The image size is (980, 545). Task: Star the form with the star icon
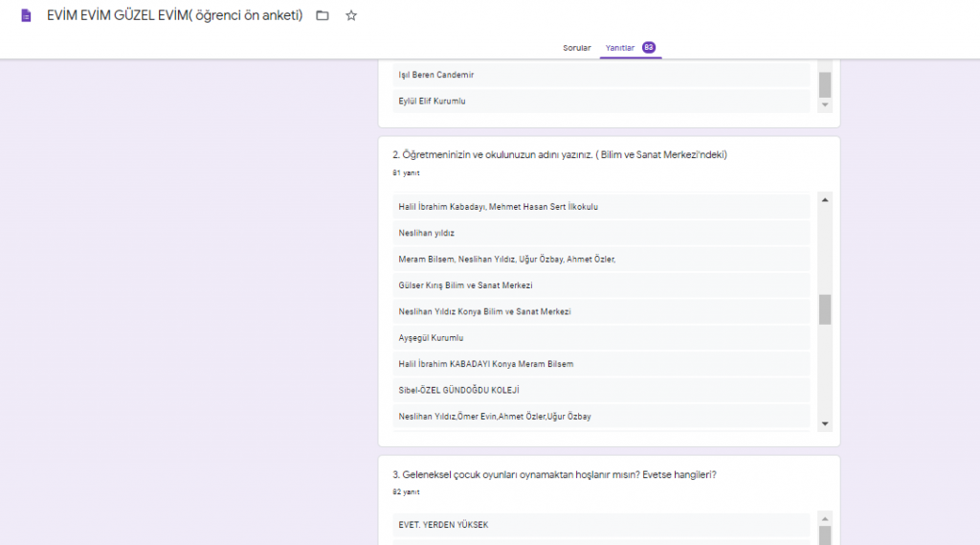point(351,16)
